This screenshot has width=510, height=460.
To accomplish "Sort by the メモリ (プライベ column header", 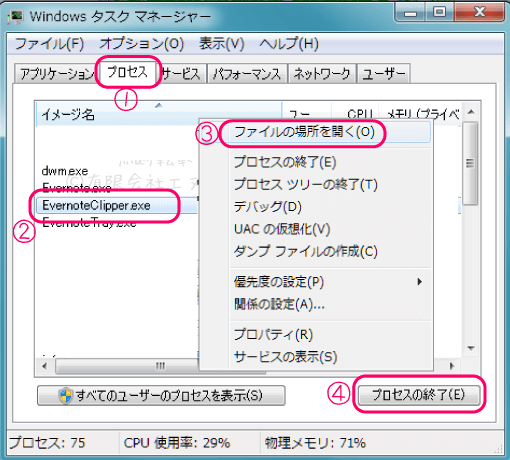I will click(x=422, y=112).
